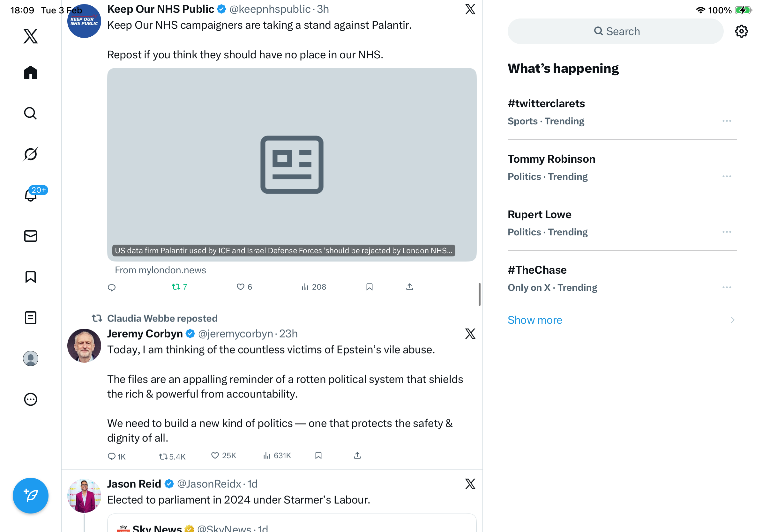
Task: Open search settings gear icon
Action: point(741,32)
